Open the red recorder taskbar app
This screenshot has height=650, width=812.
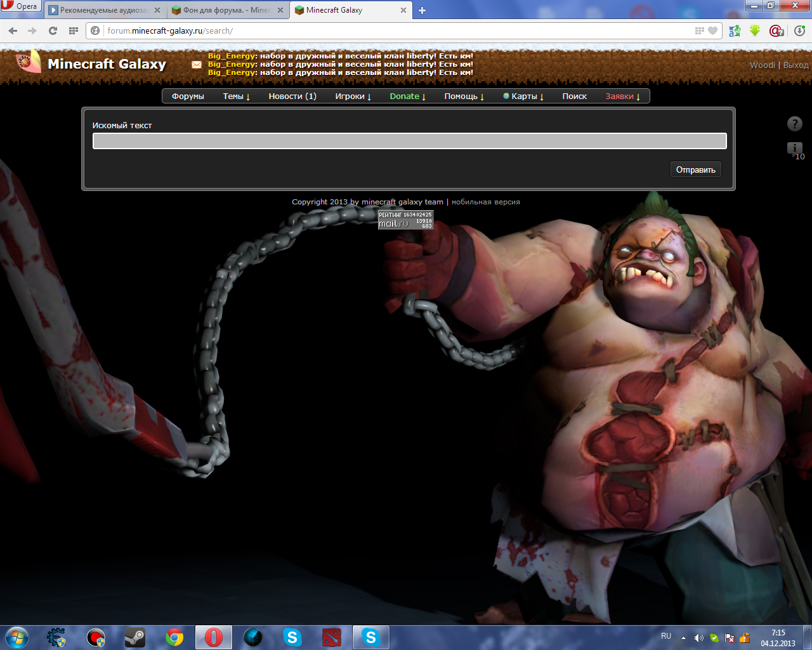point(96,637)
